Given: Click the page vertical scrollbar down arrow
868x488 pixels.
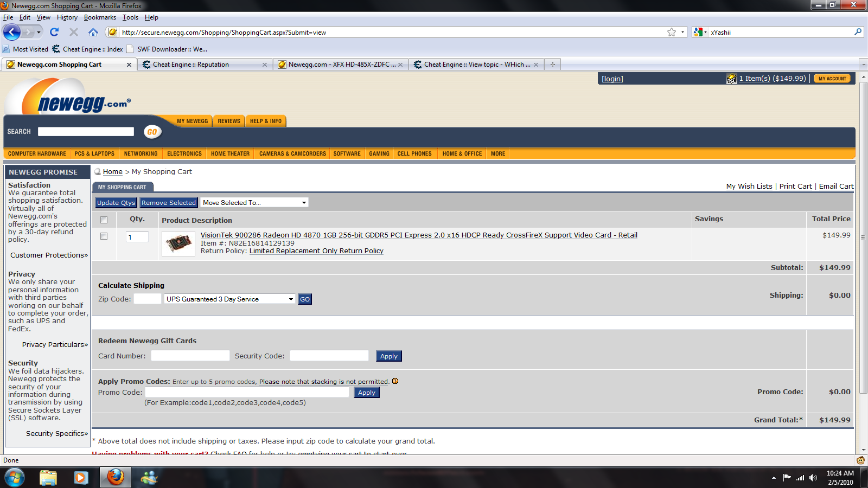Looking at the screenshot, I should 864,450.
